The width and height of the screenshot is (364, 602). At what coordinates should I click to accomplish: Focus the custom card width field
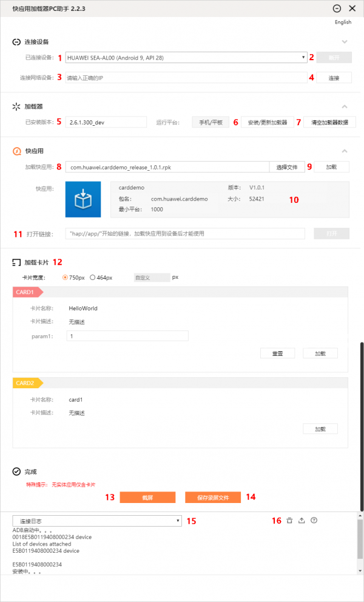coord(152,278)
